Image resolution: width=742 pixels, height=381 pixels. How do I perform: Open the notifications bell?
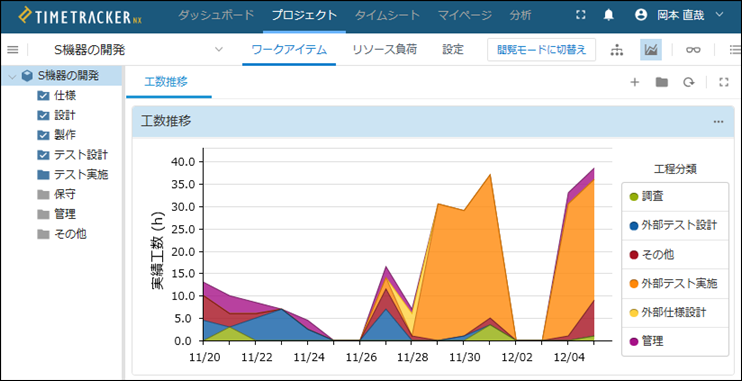[609, 15]
